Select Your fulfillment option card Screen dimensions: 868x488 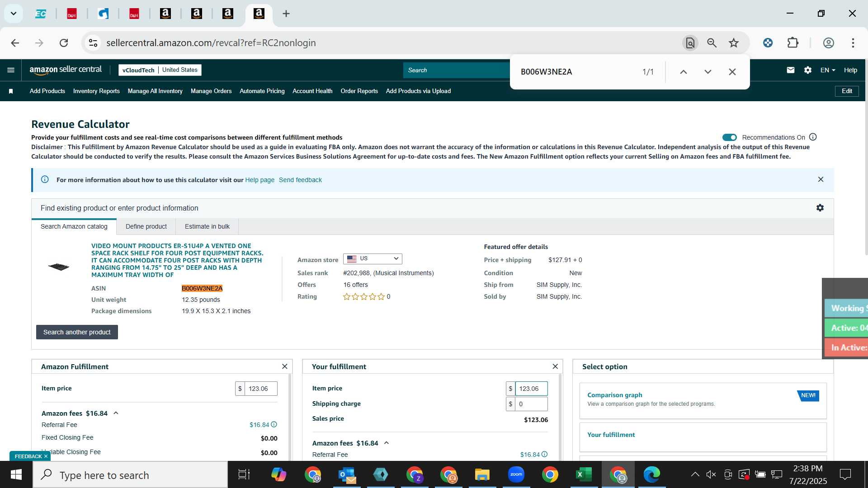703,437
